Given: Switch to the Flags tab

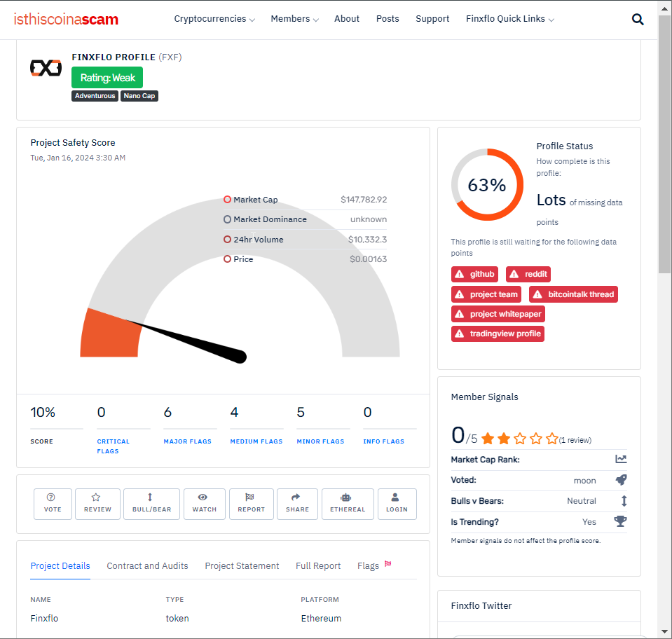Looking at the screenshot, I should pos(368,565).
